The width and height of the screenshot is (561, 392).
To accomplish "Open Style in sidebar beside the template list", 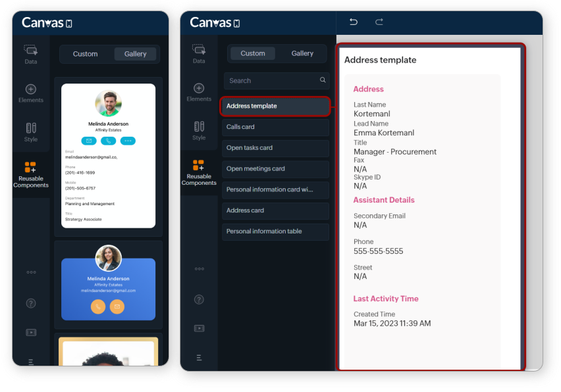I will pos(199,131).
